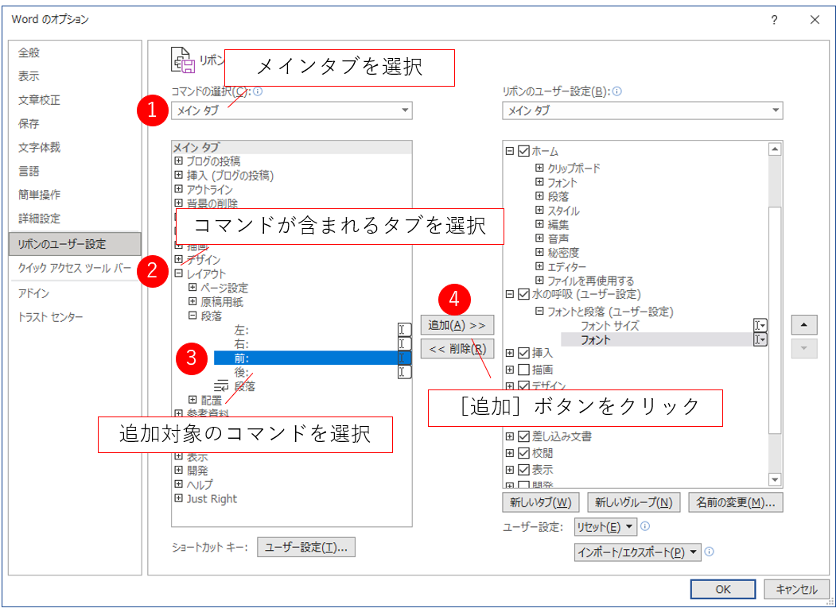Viewport: 840px width, 616px height.
Task: Click the right list's vertical scrollbar
Action: coord(775,318)
